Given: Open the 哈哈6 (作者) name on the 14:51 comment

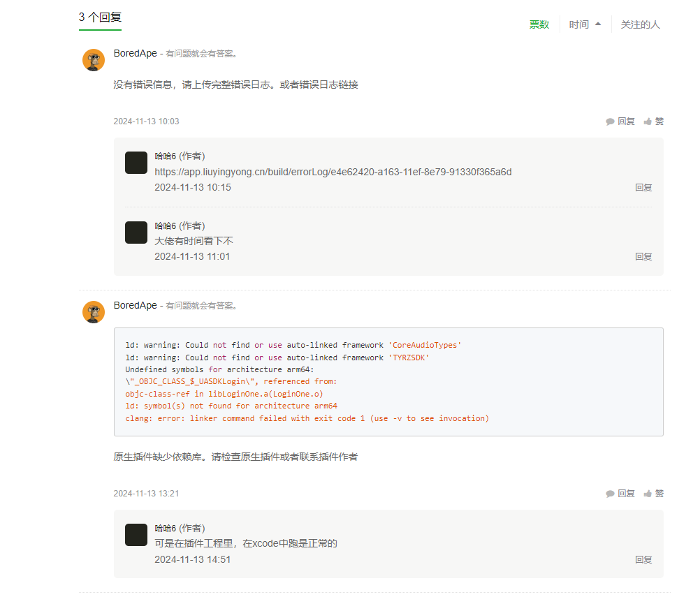Looking at the screenshot, I should coord(180,528).
